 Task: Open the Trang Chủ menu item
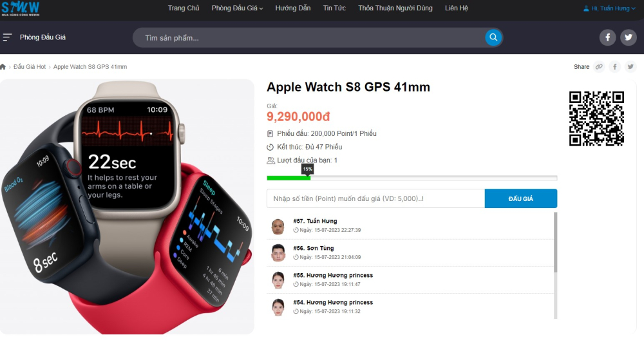[183, 8]
